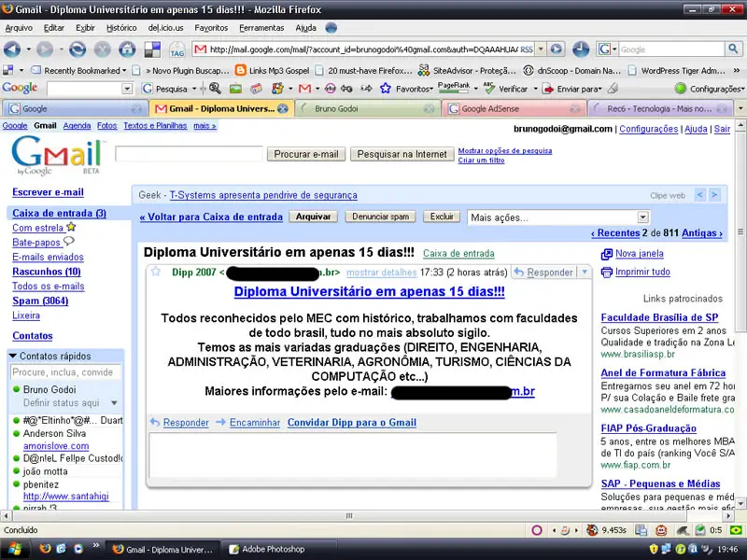Expand the Recently Bookmarked dropdown
747x560 pixels.
124,71
